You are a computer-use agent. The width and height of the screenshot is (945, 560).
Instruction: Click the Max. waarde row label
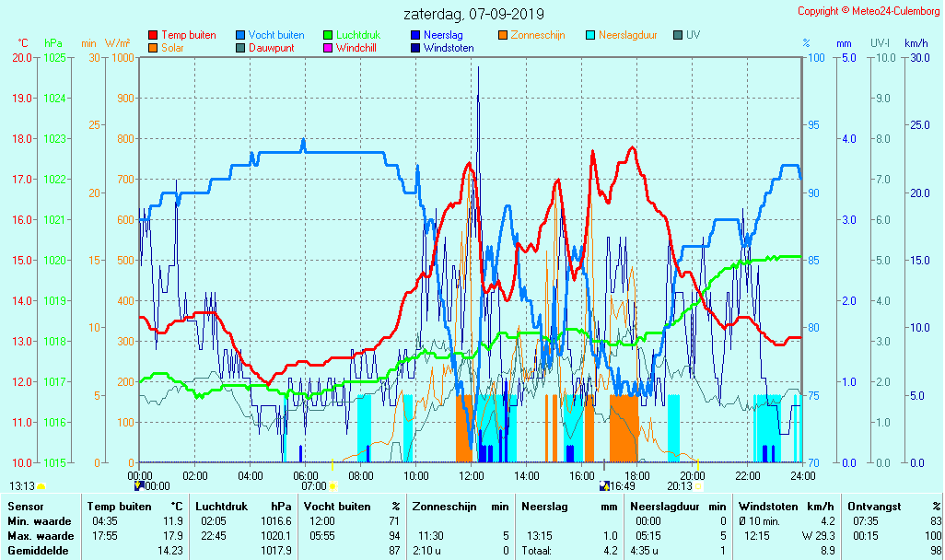[41, 536]
